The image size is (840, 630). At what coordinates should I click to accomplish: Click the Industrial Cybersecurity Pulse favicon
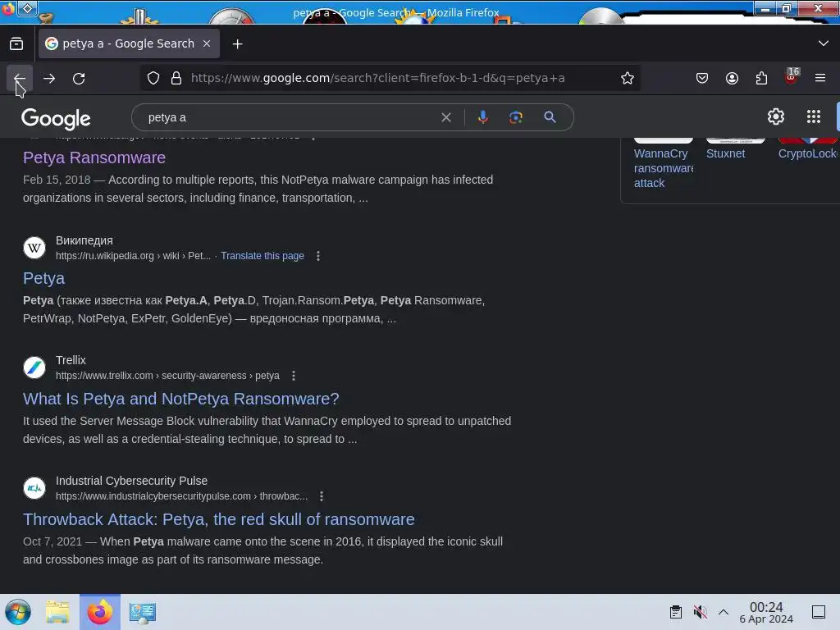click(34, 488)
